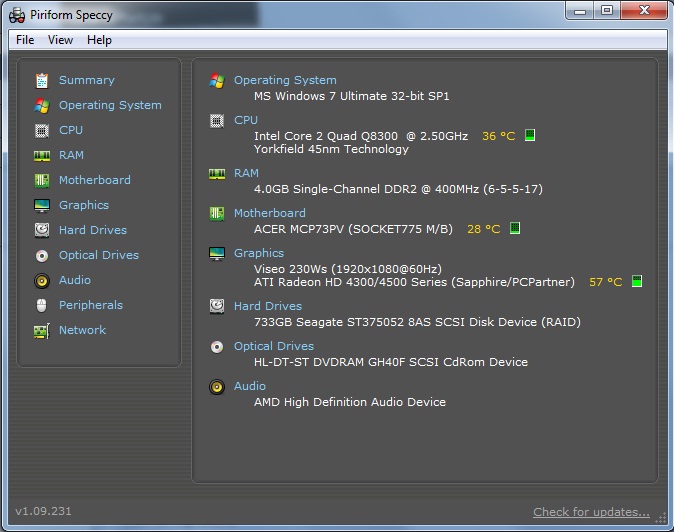675x532 pixels.
Task: Click the green graphics temperature indicator icon
Action: point(637,281)
